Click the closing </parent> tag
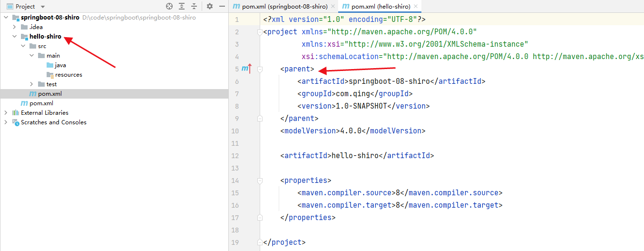Screen dimensions: 644x251 (300, 119)
